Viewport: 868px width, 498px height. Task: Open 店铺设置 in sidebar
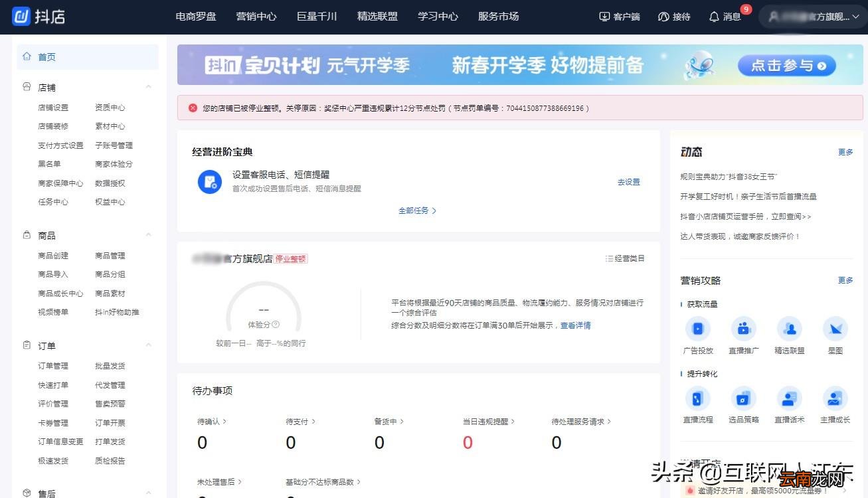(x=53, y=108)
